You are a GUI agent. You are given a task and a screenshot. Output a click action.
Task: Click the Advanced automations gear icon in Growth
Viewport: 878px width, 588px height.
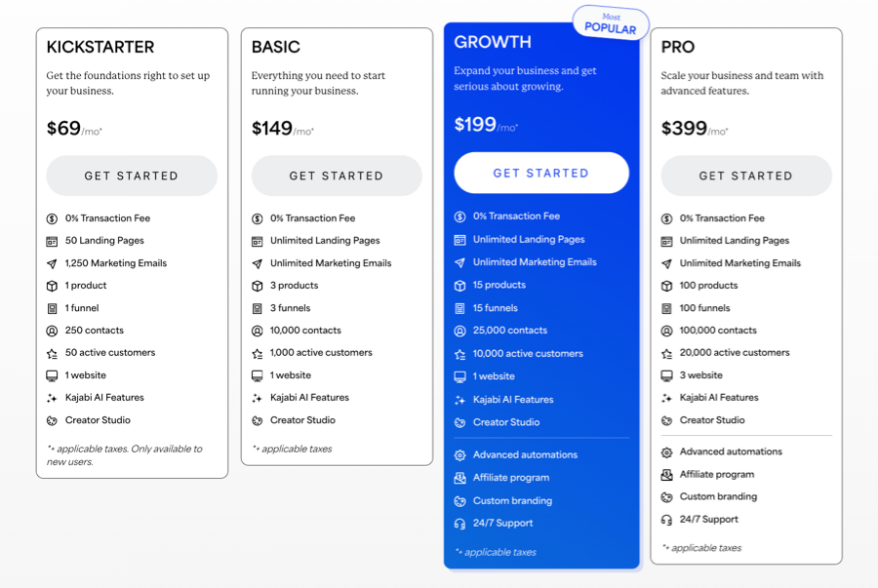[460, 455]
